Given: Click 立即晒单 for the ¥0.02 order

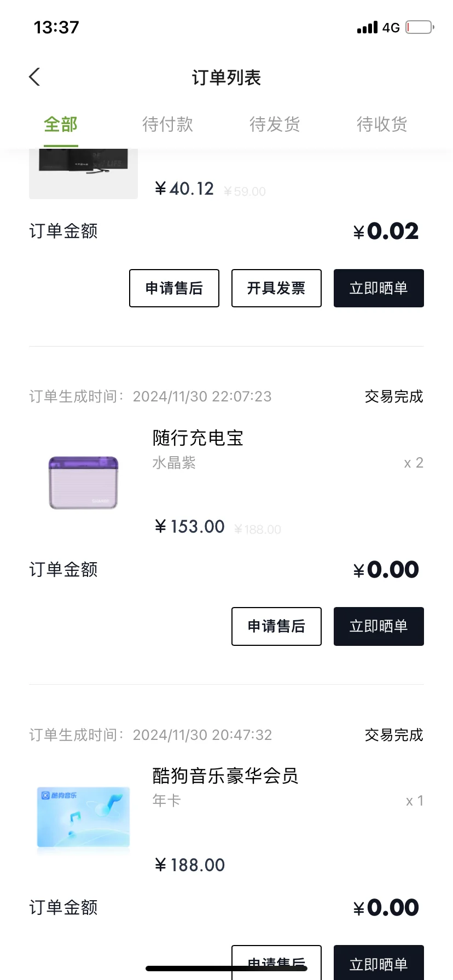Looking at the screenshot, I should 379,288.
